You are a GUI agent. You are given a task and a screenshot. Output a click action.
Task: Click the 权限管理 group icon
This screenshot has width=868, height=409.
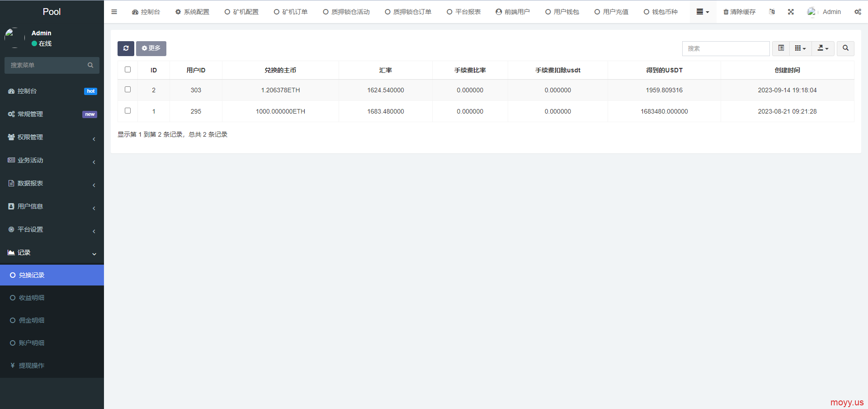(x=11, y=137)
